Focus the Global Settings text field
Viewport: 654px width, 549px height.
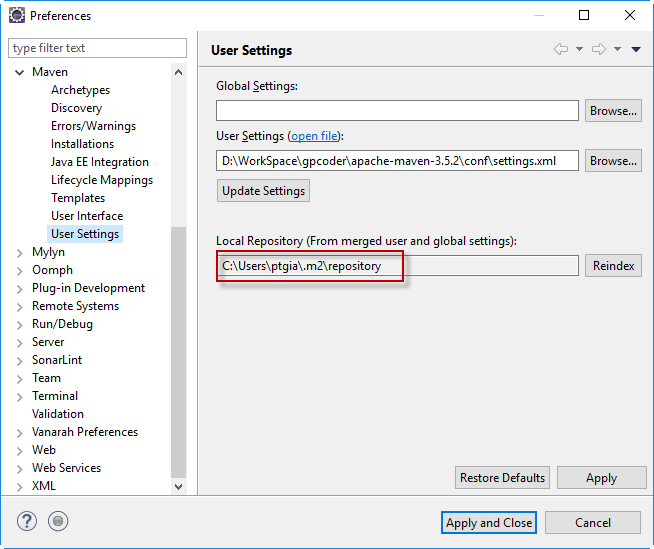397,111
